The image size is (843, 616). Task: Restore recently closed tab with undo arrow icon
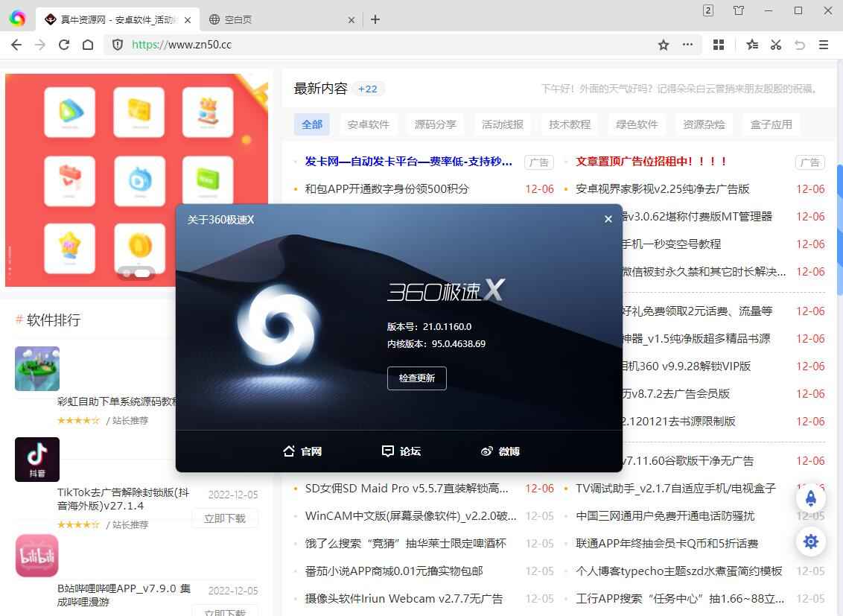[x=799, y=45]
